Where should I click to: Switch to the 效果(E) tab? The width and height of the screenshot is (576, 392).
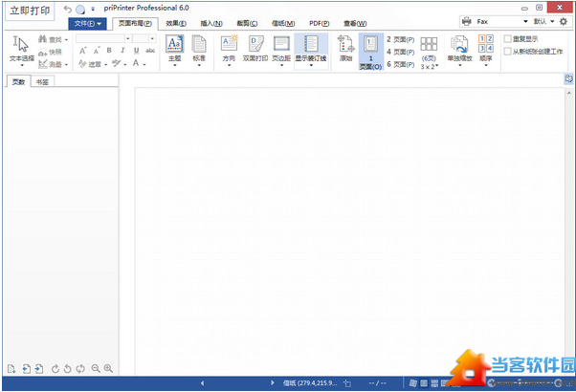[176, 24]
